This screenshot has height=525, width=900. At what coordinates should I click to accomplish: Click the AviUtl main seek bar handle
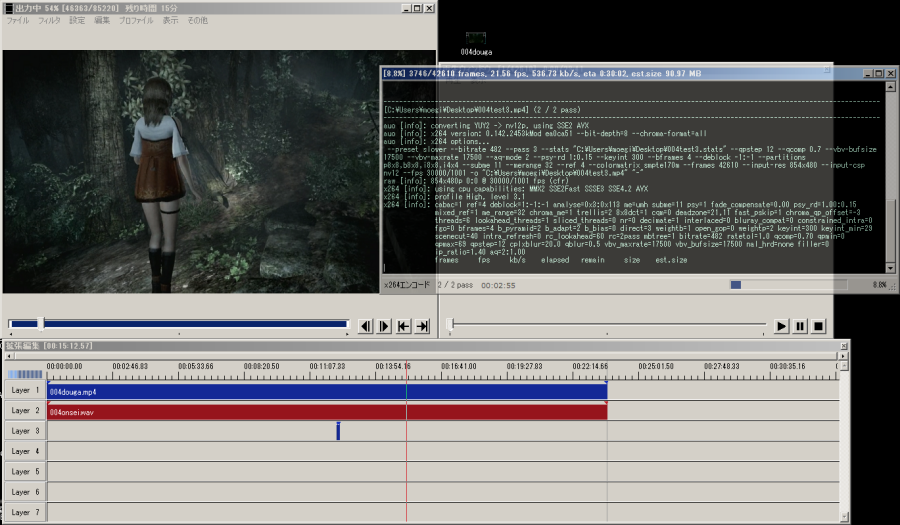pos(40,324)
